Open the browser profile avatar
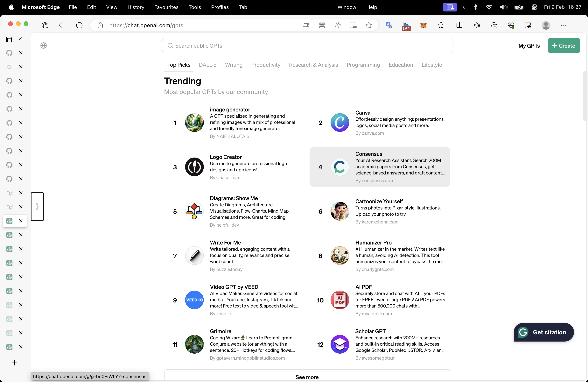Viewport: 588px width, 382px height. coord(546,25)
